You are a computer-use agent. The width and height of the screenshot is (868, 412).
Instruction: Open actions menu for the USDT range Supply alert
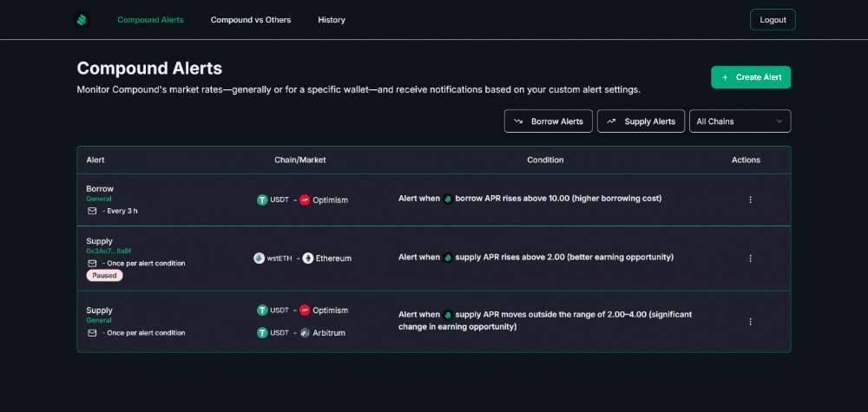point(751,321)
